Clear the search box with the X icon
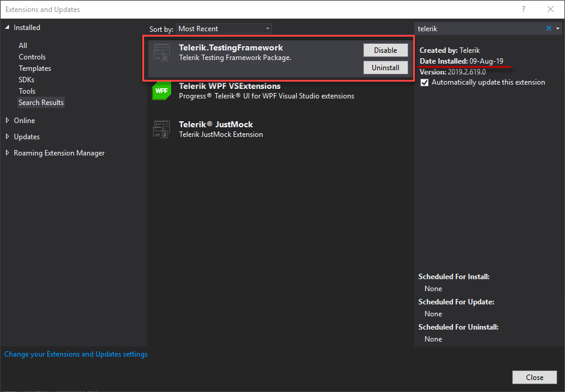 pyautogui.click(x=549, y=28)
